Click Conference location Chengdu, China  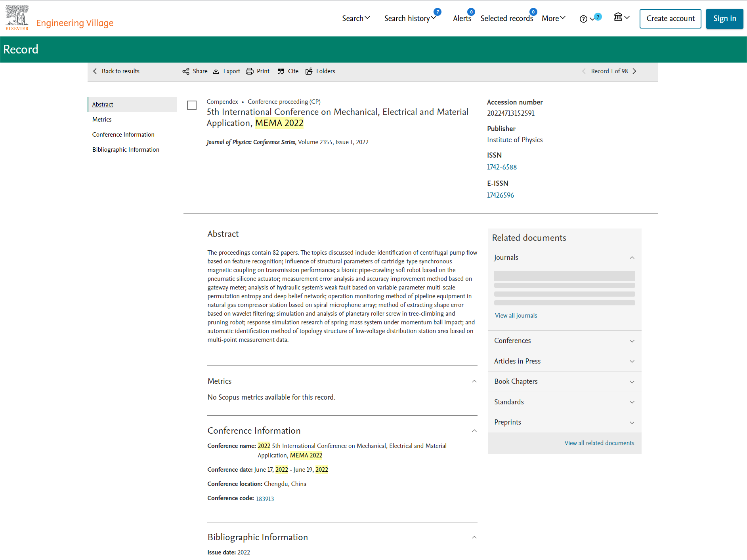[257, 484]
